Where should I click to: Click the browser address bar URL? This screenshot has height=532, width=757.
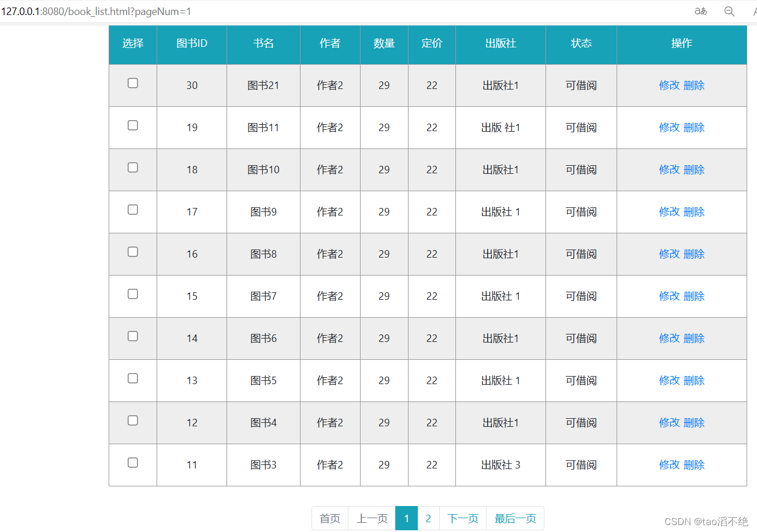pyautogui.click(x=96, y=11)
